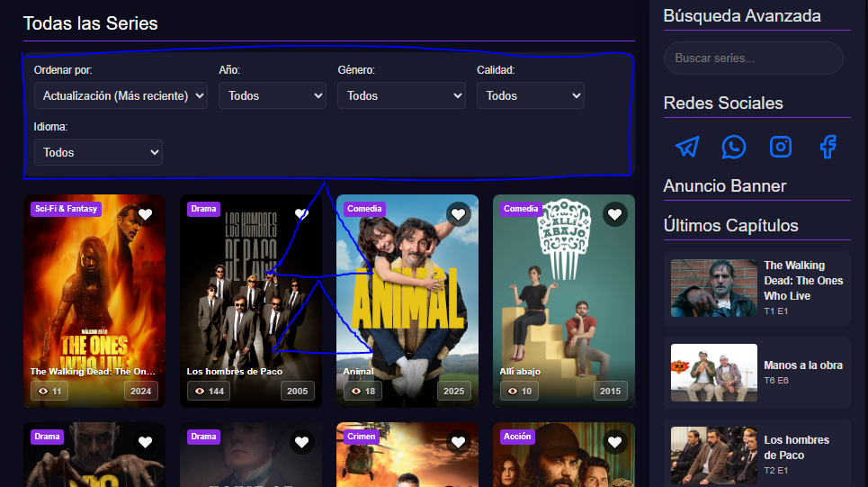This screenshot has height=487, width=868.
Task: Toggle favorite heart on Allí abajo card
Action: tap(615, 214)
